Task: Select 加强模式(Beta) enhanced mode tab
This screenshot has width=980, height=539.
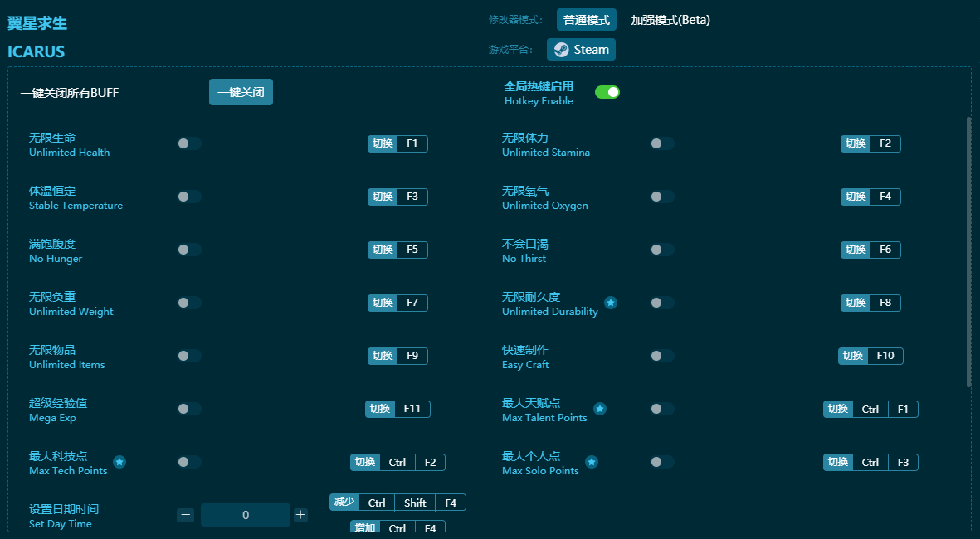Action: [670, 20]
